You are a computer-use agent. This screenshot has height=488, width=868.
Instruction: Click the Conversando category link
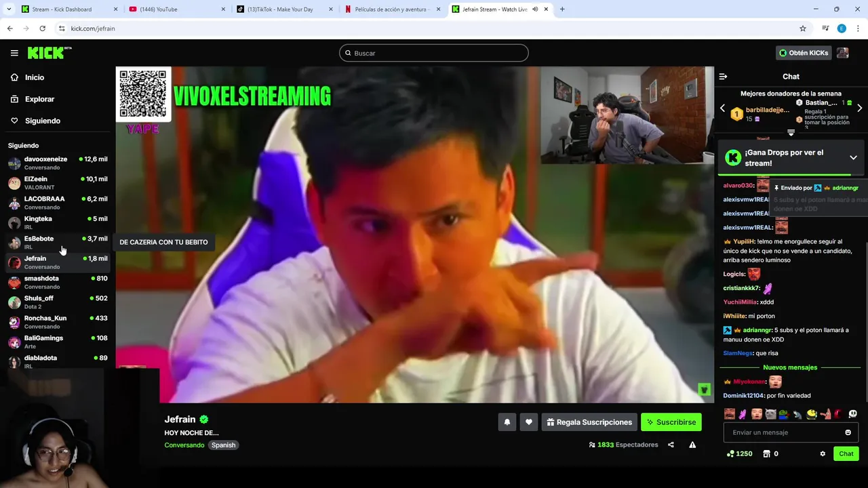point(184,445)
